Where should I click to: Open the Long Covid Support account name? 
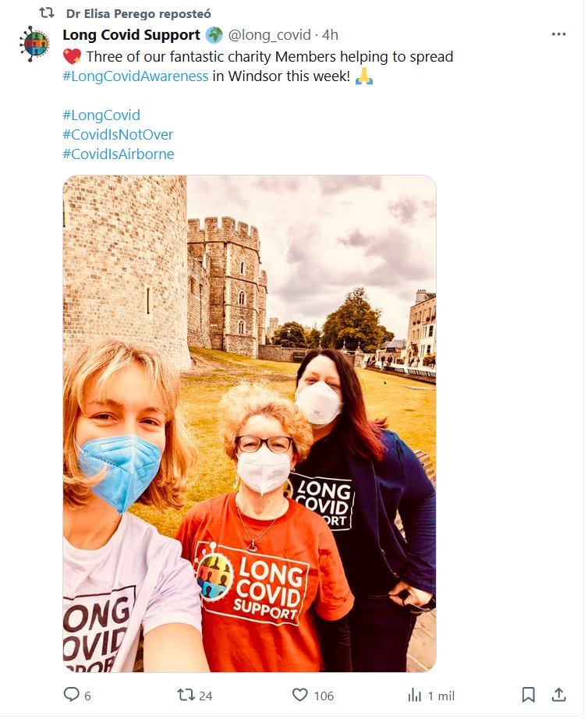[x=132, y=35]
